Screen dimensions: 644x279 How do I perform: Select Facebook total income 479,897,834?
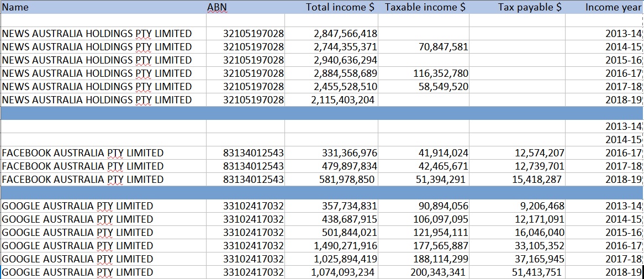(331, 166)
